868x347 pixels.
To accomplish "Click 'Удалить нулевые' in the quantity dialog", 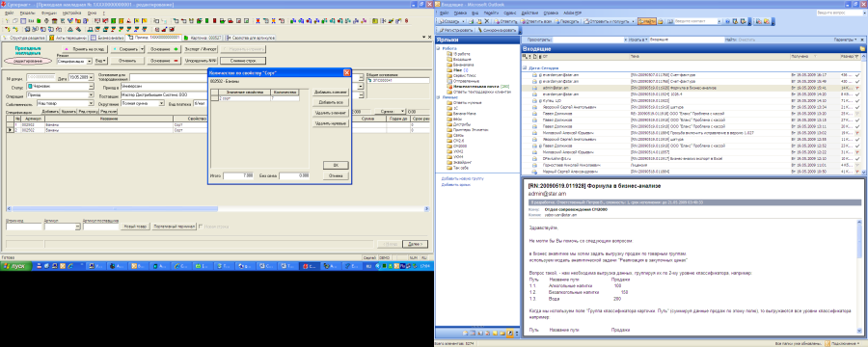I will point(330,123).
